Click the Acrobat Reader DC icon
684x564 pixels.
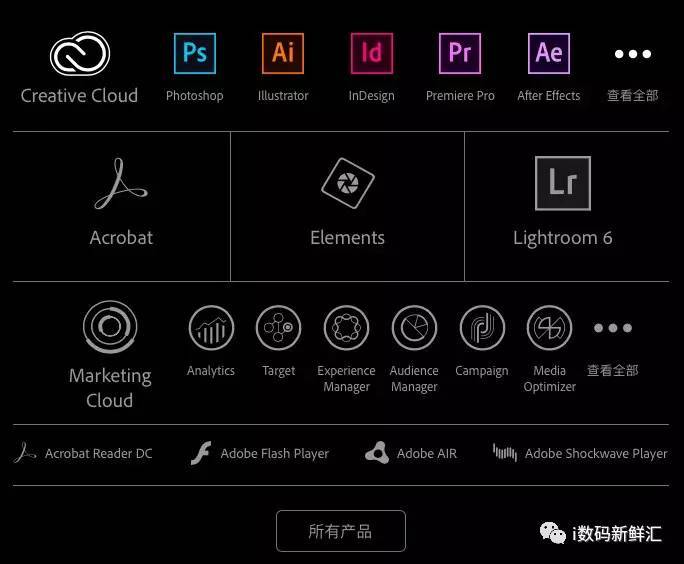(x=25, y=453)
